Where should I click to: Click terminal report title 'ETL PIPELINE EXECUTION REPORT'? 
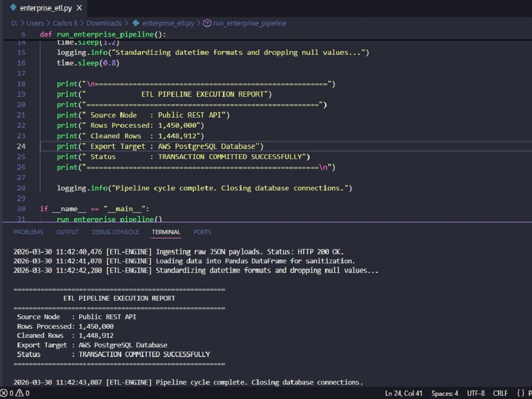coord(119,298)
